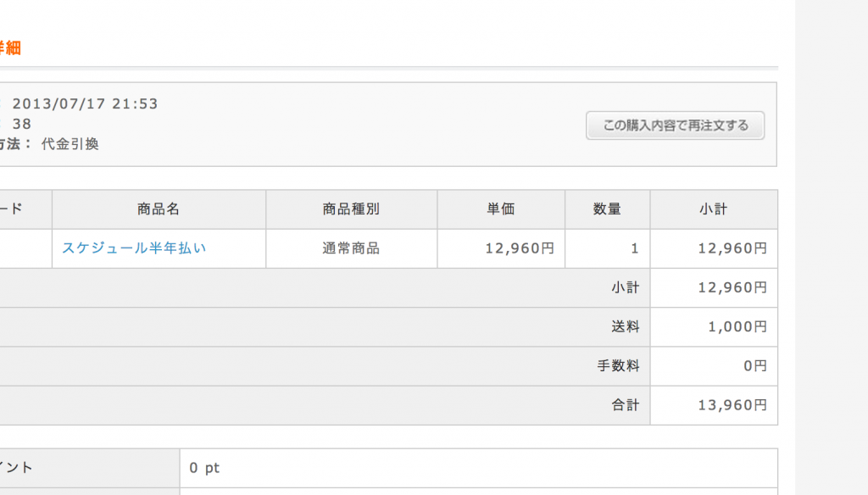
Task: Select the 1,000円 shipping amount
Action: pyautogui.click(x=737, y=327)
